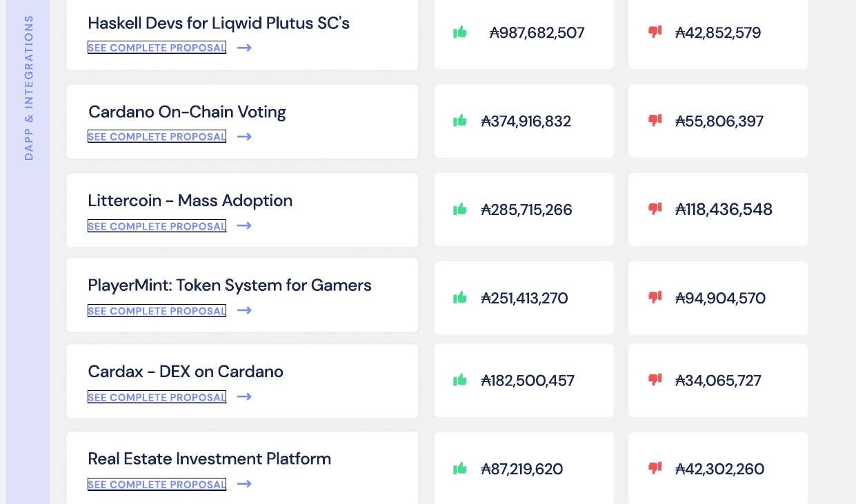
Task: Open complete proposal for Haskell Devs
Action: pyautogui.click(x=157, y=48)
